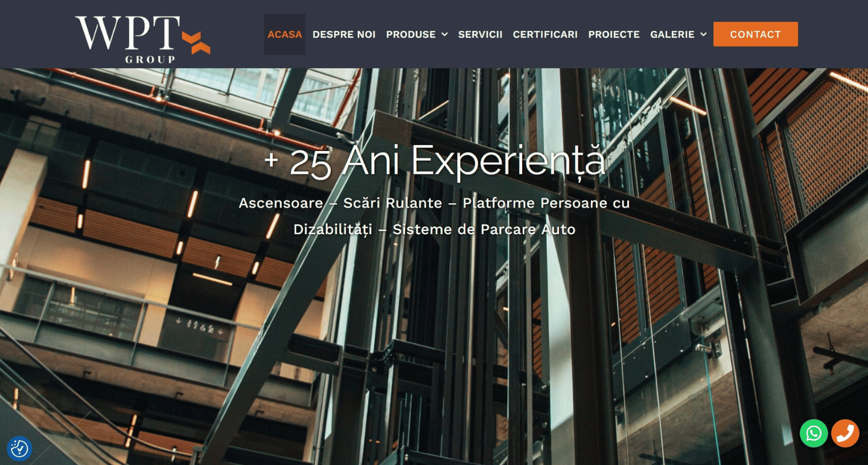Viewport: 868px width, 465px height.
Task: Select the GALERIE menu label
Action: 672,34
